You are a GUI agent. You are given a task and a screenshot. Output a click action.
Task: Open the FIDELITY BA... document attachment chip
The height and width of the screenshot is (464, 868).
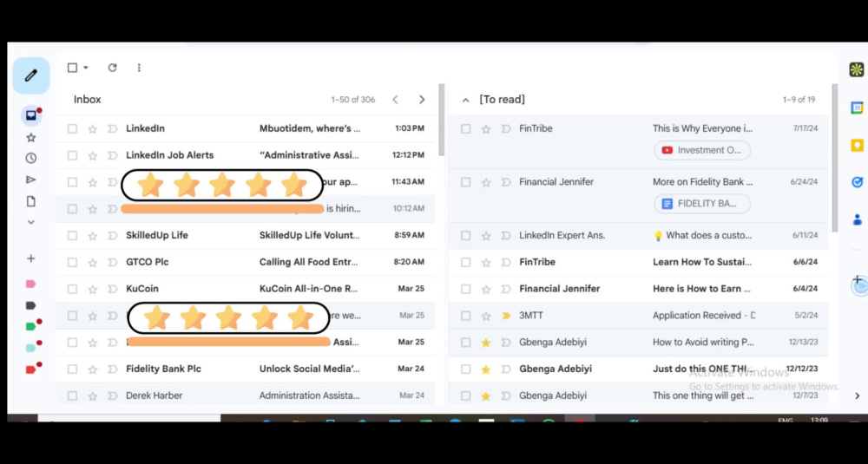click(702, 204)
